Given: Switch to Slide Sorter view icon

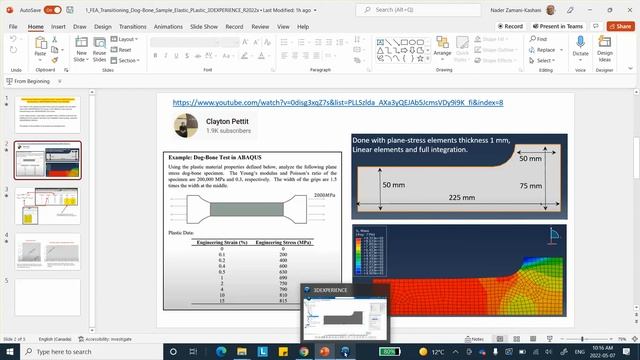Looking at the screenshot, I should 516,339.
